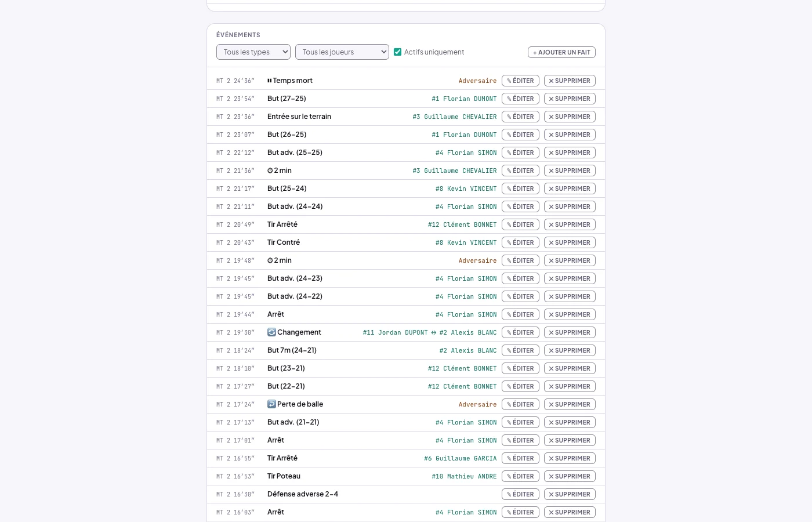Edit the Arrêt event at 17'01
The width and height of the screenshot is (812, 522).
(521, 440)
